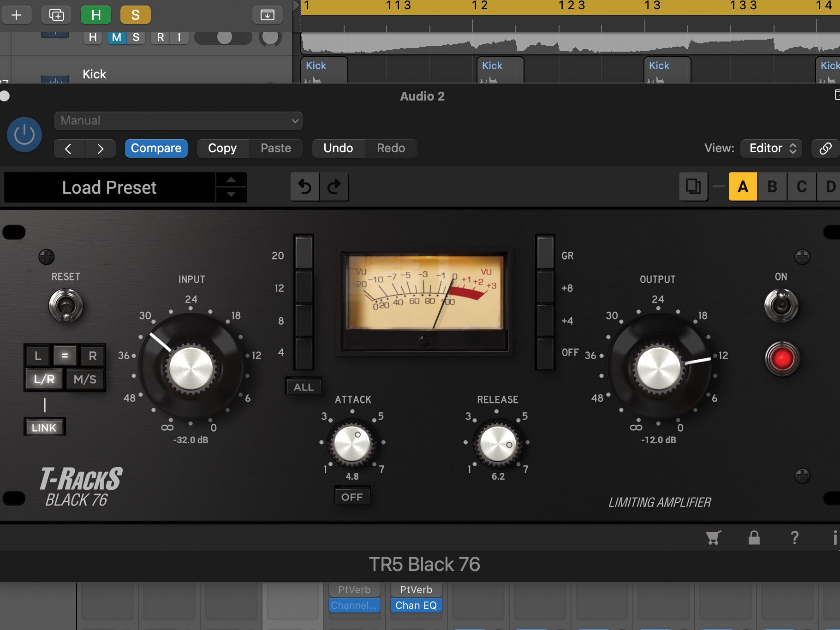Click the ALL ratio button
Image resolution: width=840 pixels, height=630 pixels.
[304, 387]
